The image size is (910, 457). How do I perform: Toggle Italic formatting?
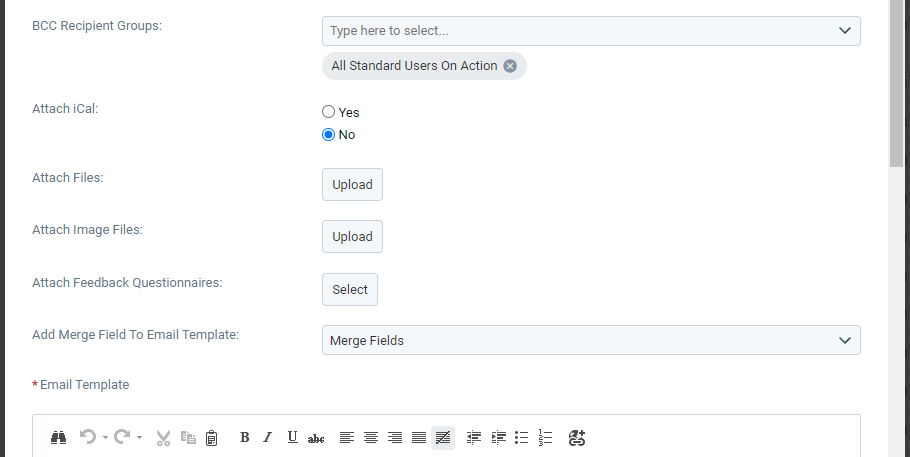(268, 437)
